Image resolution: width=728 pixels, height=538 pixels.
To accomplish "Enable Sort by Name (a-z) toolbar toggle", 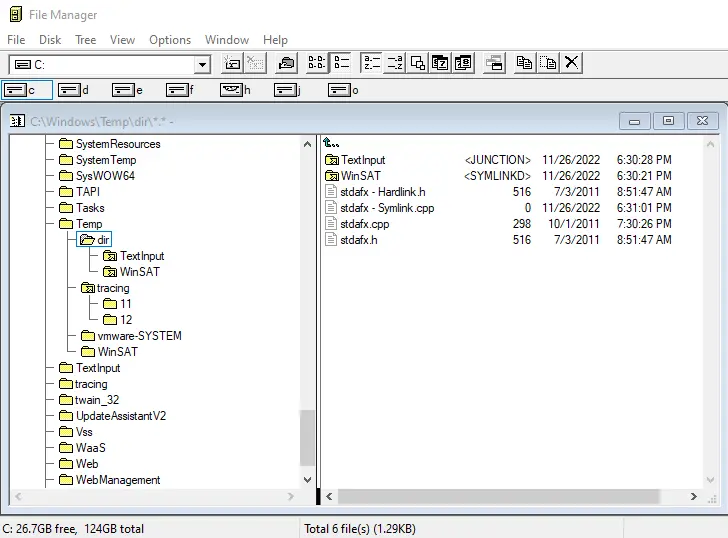I will pyautogui.click(x=371, y=63).
